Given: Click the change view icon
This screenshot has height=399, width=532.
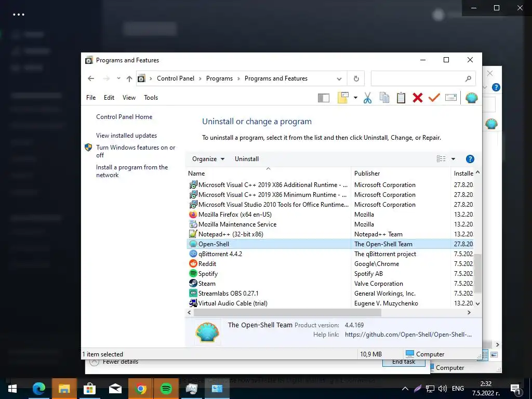Looking at the screenshot, I should tap(441, 159).
